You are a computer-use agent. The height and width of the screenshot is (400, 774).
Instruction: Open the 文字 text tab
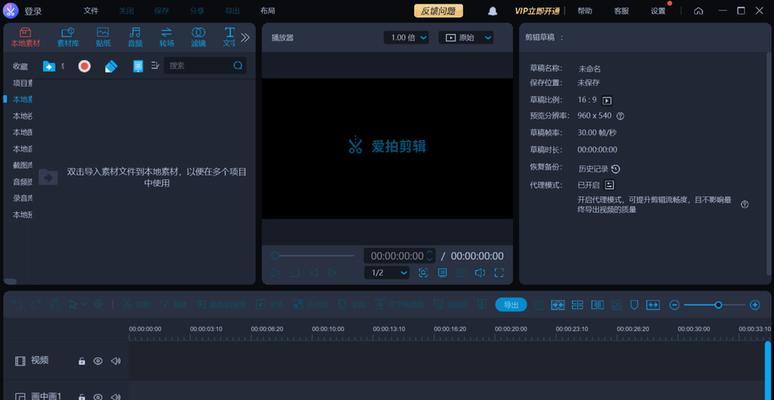(x=229, y=37)
